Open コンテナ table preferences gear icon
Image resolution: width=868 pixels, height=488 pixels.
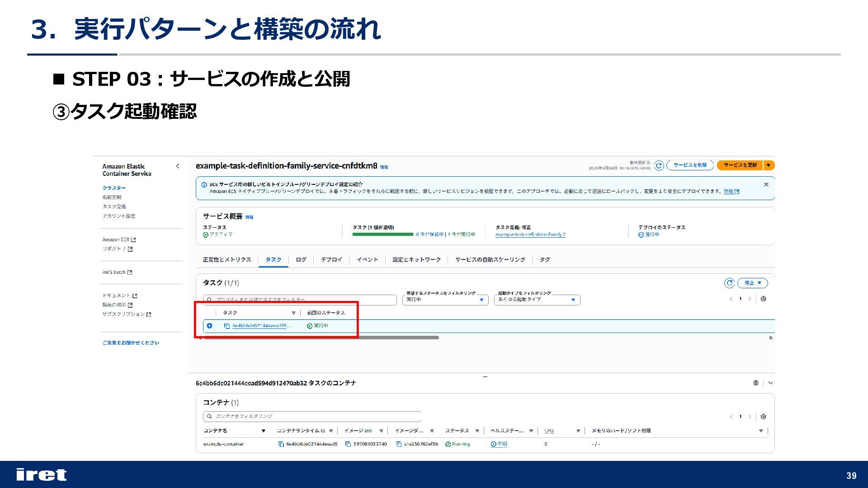tap(764, 417)
